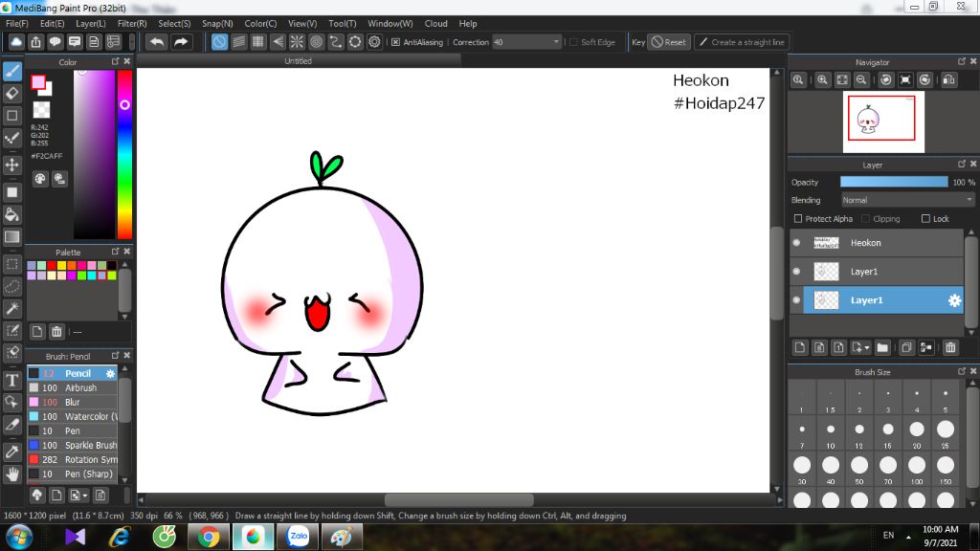980x551 pixels.
Task: Select the rectangular Select tool
Action: 12,264
